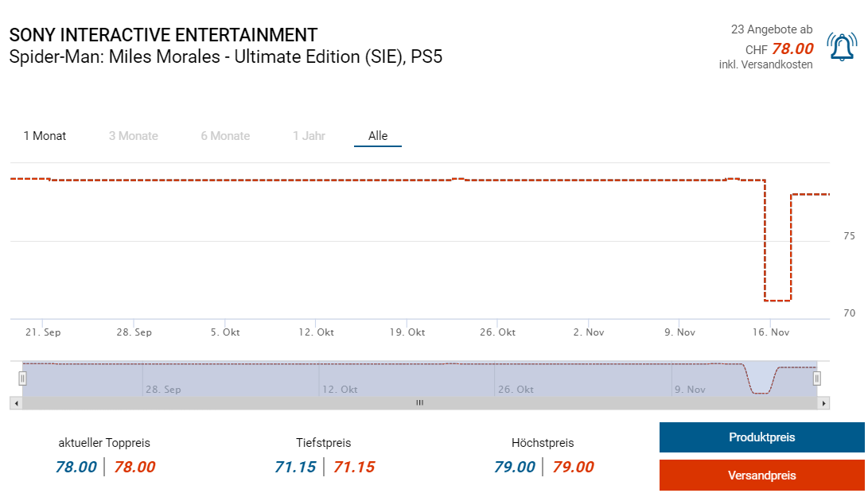Switch to the 6 Monate range
The height and width of the screenshot is (497, 868).
tap(225, 136)
